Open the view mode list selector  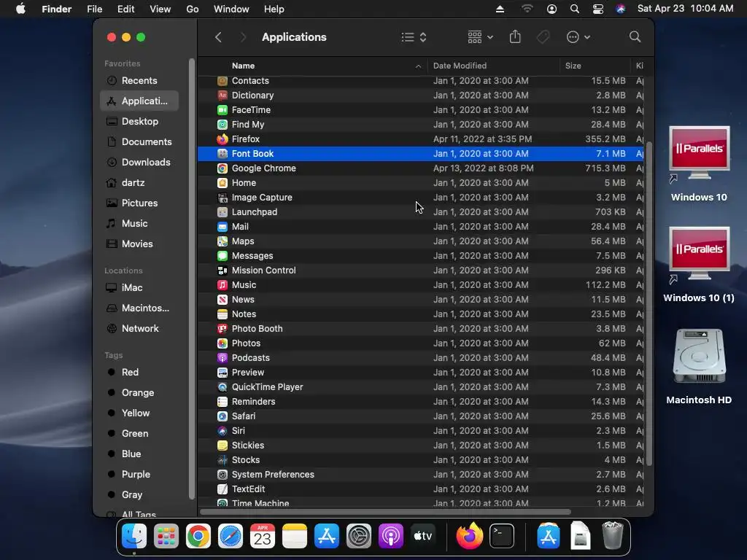pyautogui.click(x=414, y=37)
